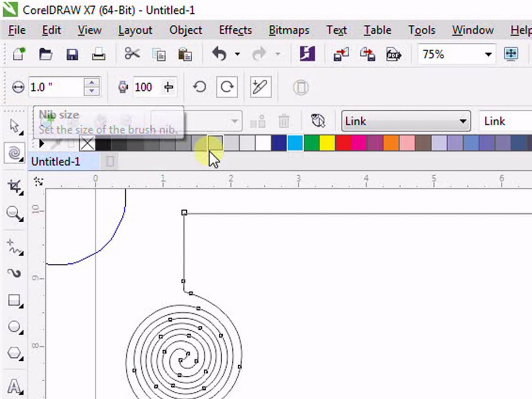532x399 pixels.
Task: Select the Freehand drawing tool
Action: click(x=14, y=247)
